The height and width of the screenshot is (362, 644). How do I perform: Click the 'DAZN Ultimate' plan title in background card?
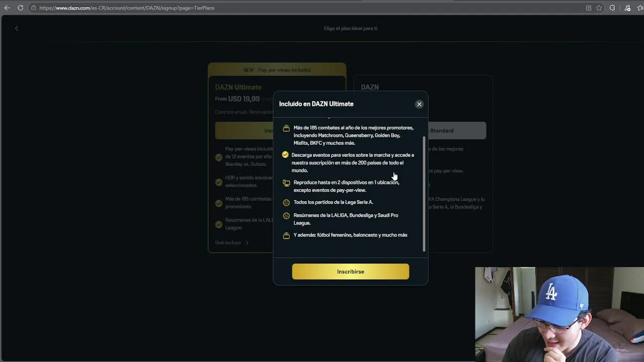click(x=238, y=87)
